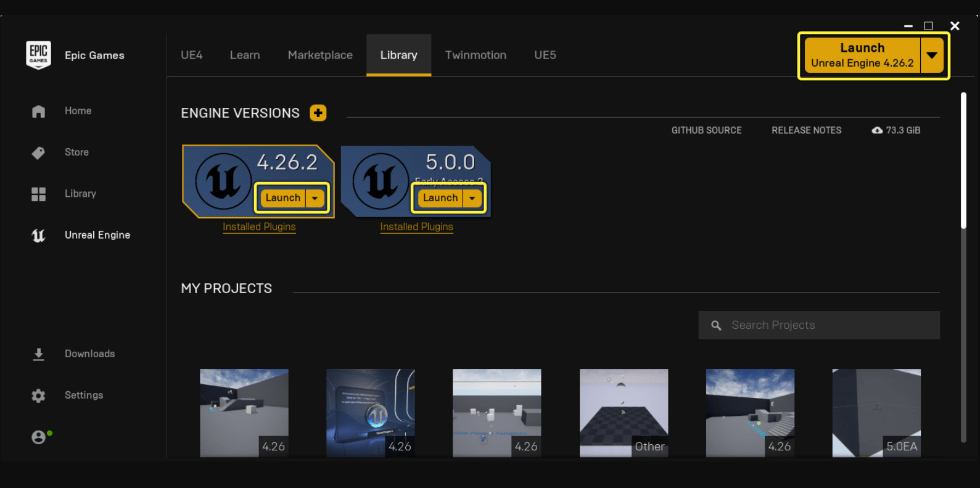Image resolution: width=980 pixels, height=488 pixels.
Task: Switch to the UE5 tab
Action: point(545,55)
